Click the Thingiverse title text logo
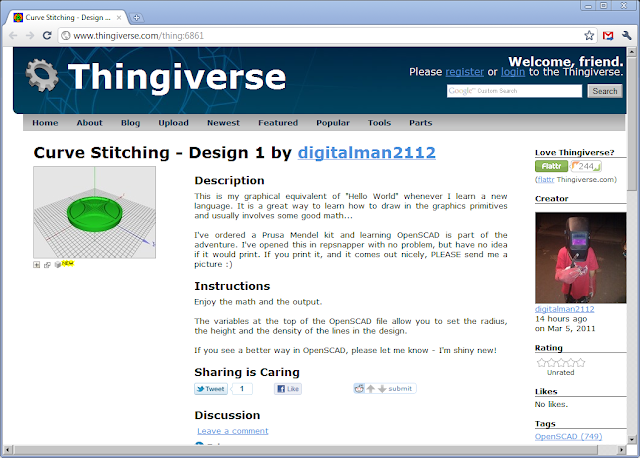640x458 pixels. (x=177, y=77)
